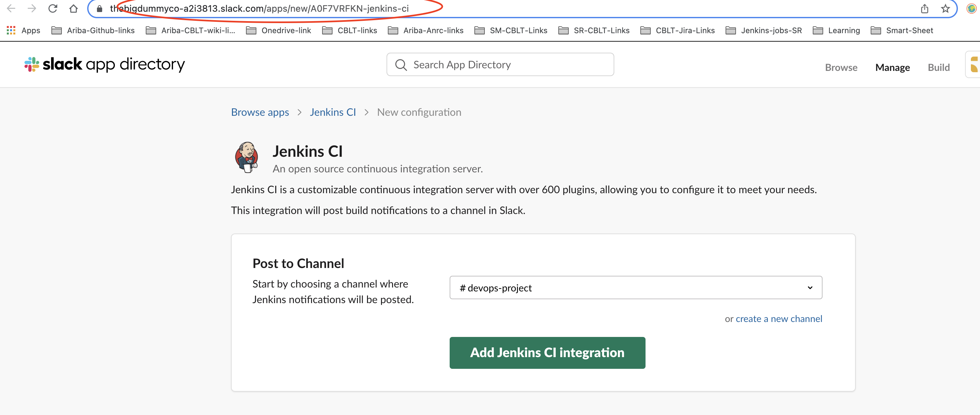The image size is (980, 415).
Task: Open the Smart-Sheet bookmark folder
Action: pos(902,31)
